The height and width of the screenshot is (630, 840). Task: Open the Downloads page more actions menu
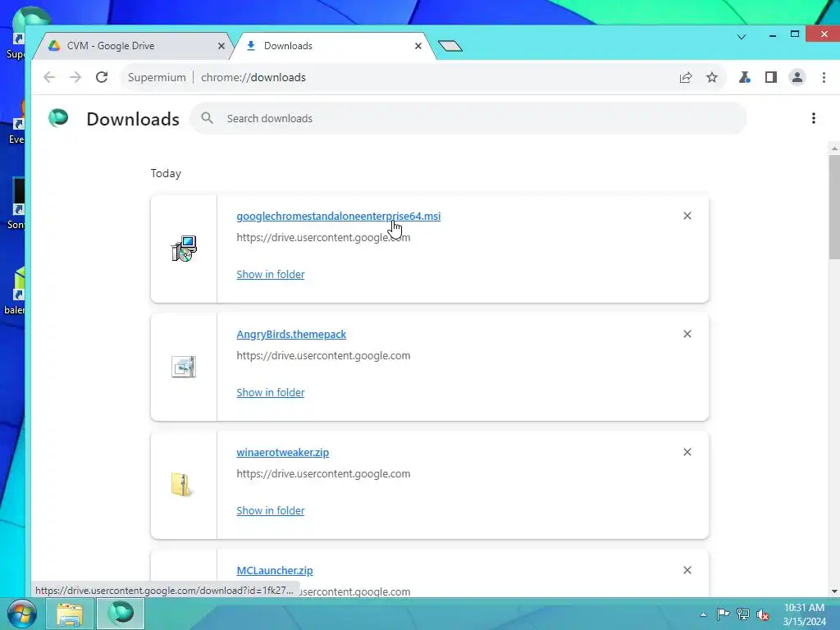(x=813, y=118)
